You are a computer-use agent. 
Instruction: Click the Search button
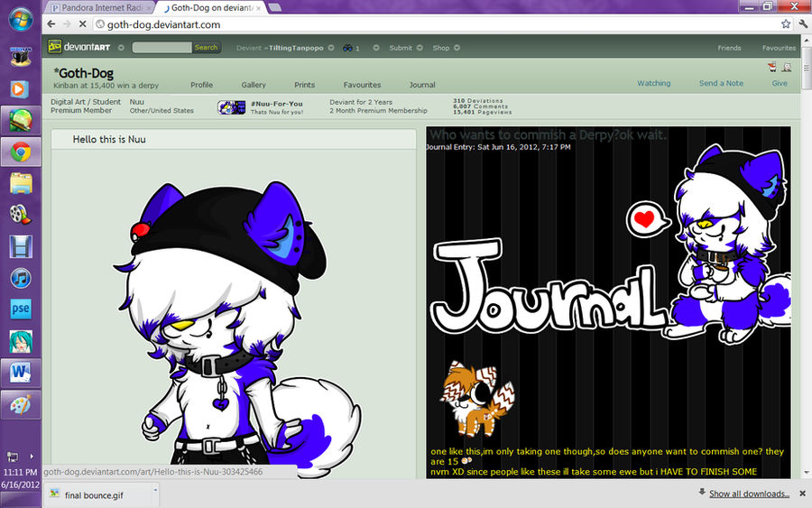pyautogui.click(x=206, y=48)
